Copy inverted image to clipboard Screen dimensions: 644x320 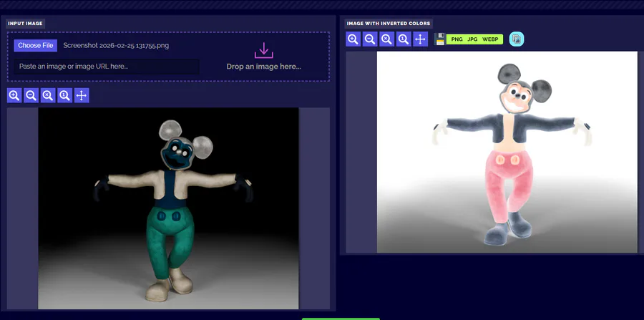(517, 39)
